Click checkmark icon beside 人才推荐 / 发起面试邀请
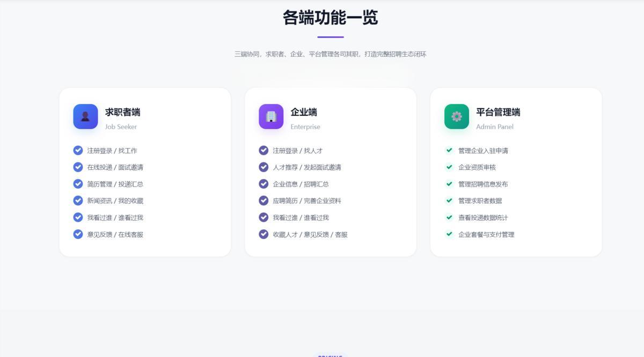The image size is (644, 357). (x=264, y=167)
